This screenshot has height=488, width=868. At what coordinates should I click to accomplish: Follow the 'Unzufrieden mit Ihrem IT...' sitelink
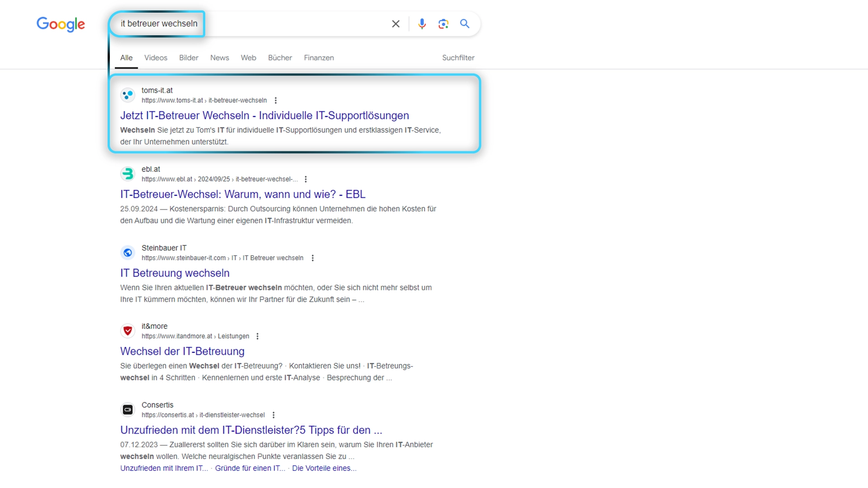(x=164, y=468)
